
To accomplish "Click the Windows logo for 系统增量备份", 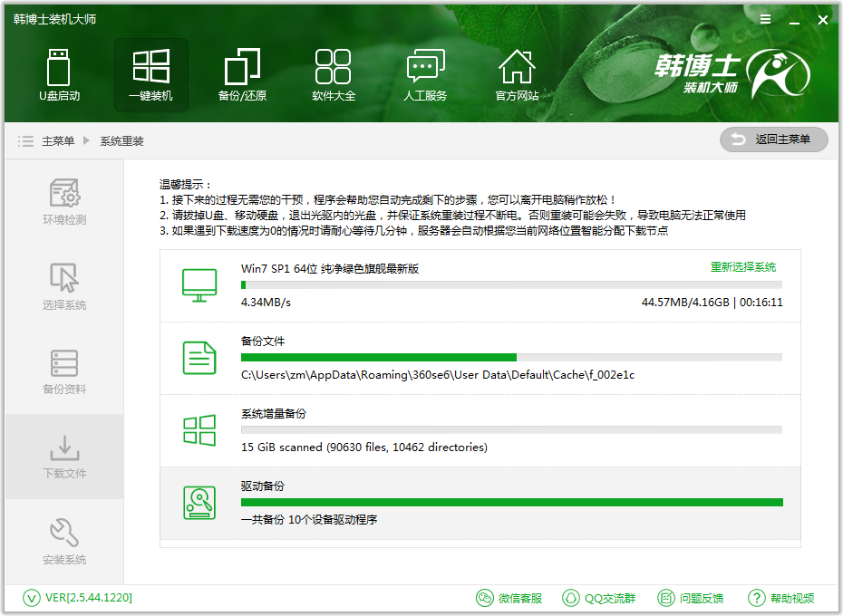I will click(199, 430).
